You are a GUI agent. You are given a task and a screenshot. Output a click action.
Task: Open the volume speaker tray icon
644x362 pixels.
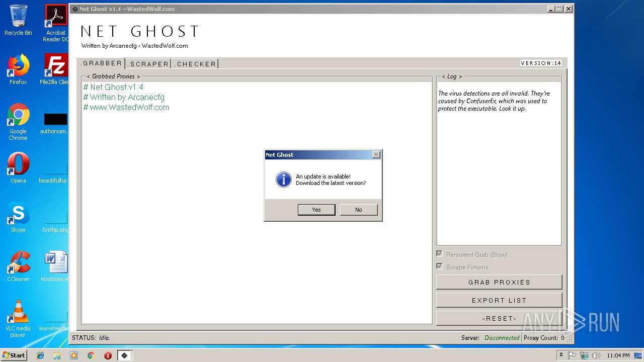click(x=596, y=355)
